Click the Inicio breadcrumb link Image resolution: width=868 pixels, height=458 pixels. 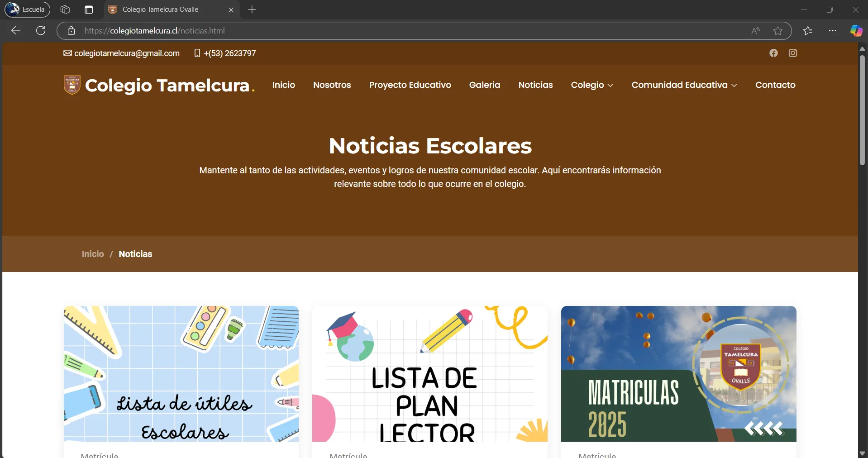pos(93,254)
